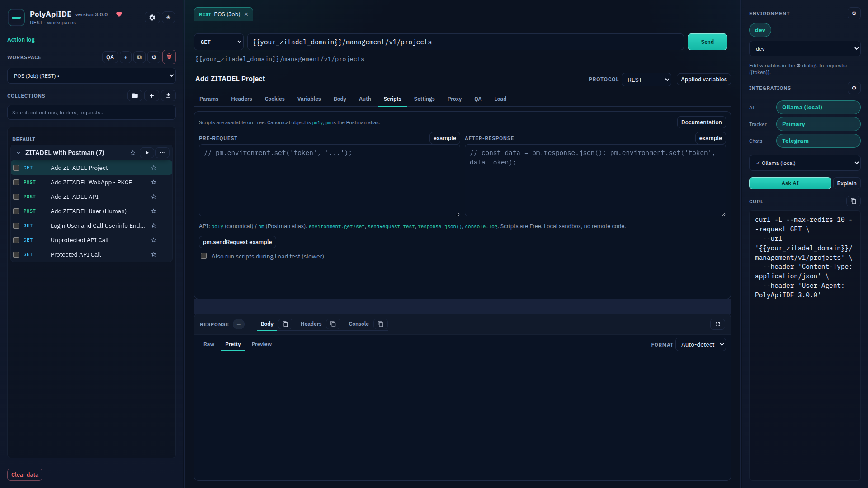Viewport: 868px width, 488px height.
Task: Toggle light theme sun icon
Action: pos(168,18)
